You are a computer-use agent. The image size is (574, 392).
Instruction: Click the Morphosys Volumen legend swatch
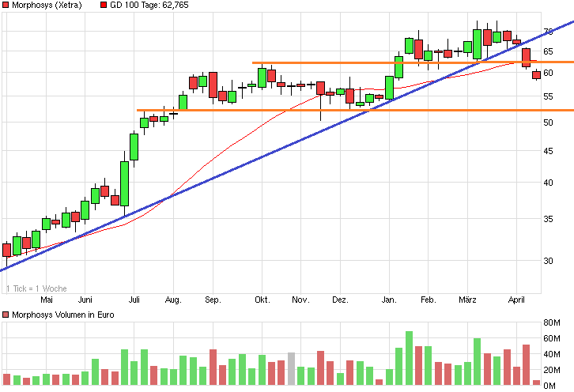pyautogui.click(x=6, y=315)
